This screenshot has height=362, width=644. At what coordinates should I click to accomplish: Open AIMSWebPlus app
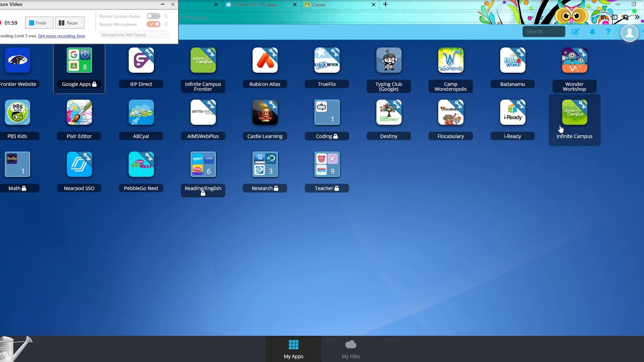pos(203,112)
